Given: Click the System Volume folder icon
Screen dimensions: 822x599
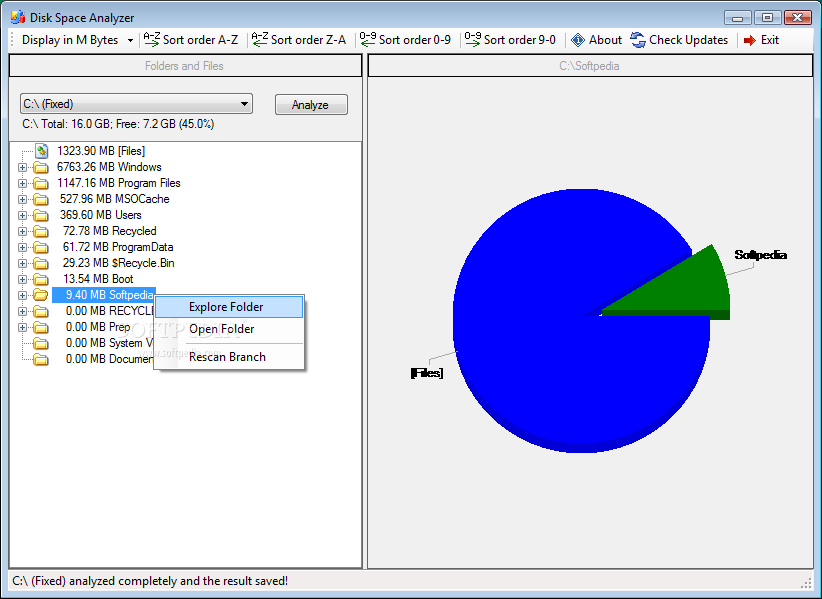Looking at the screenshot, I should [x=40, y=344].
